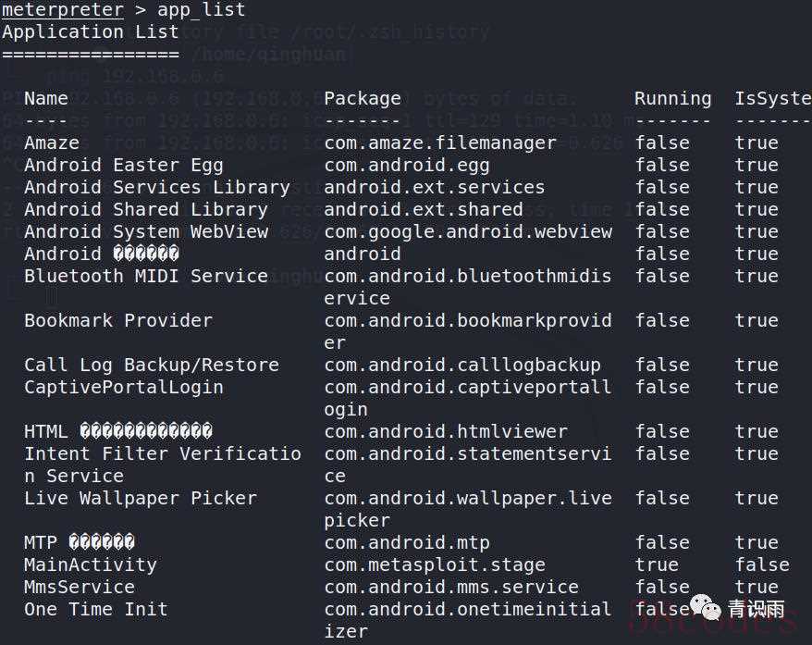Click the Running column header

(672, 98)
